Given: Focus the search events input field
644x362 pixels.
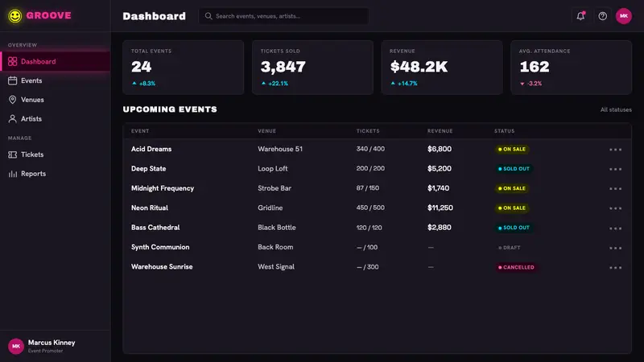Looking at the screenshot, I should coord(283,16).
